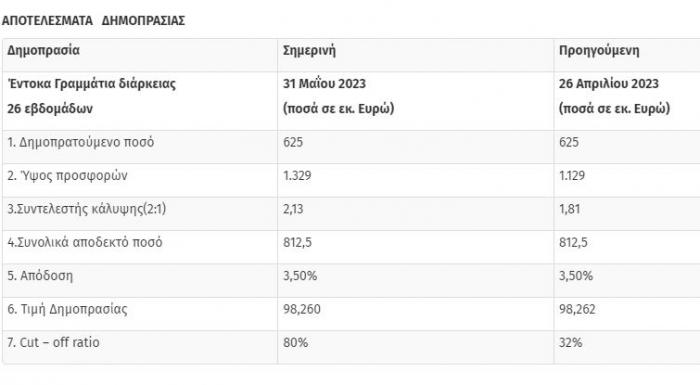Click Έντοκα Γραμμάτια διάρκειας 26 εβδομάδων cell
The image size is (700, 385).
click(x=92, y=96)
